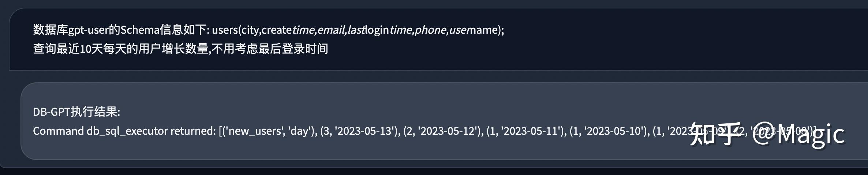Click the italic "phone" field name

coord(430,30)
